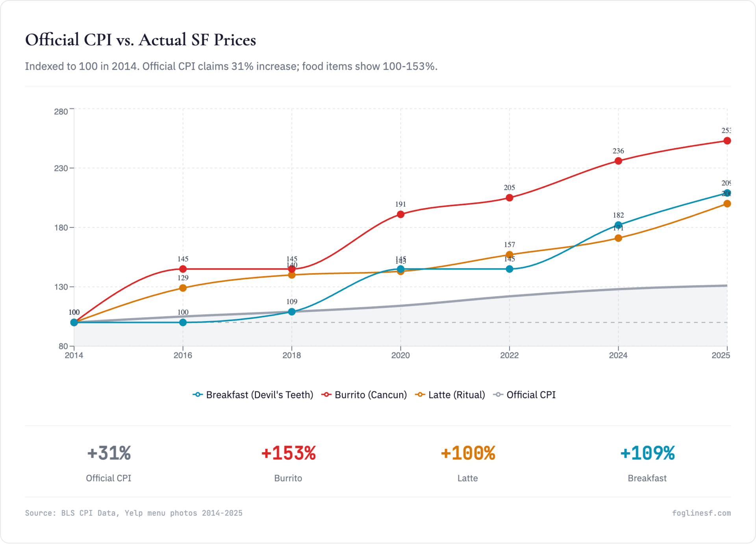Click the red Burrito 145 point at 2016
This screenshot has width=756, height=544.
point(183,269)
